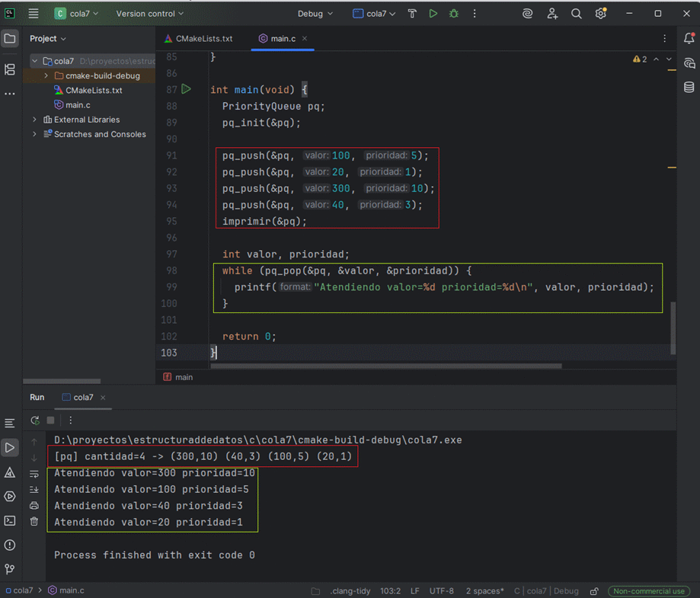
Task: Open the Database tool window icon
Action: point(689,88)
